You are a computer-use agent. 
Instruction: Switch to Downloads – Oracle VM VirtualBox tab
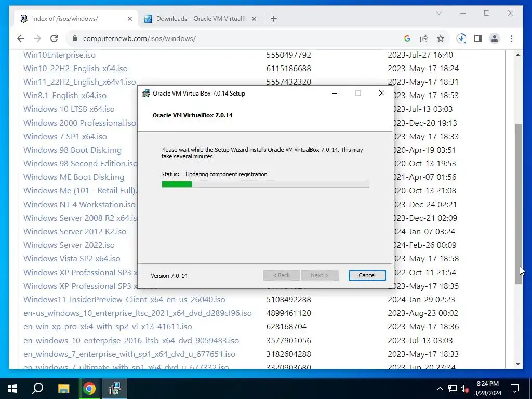click(200, 19)
